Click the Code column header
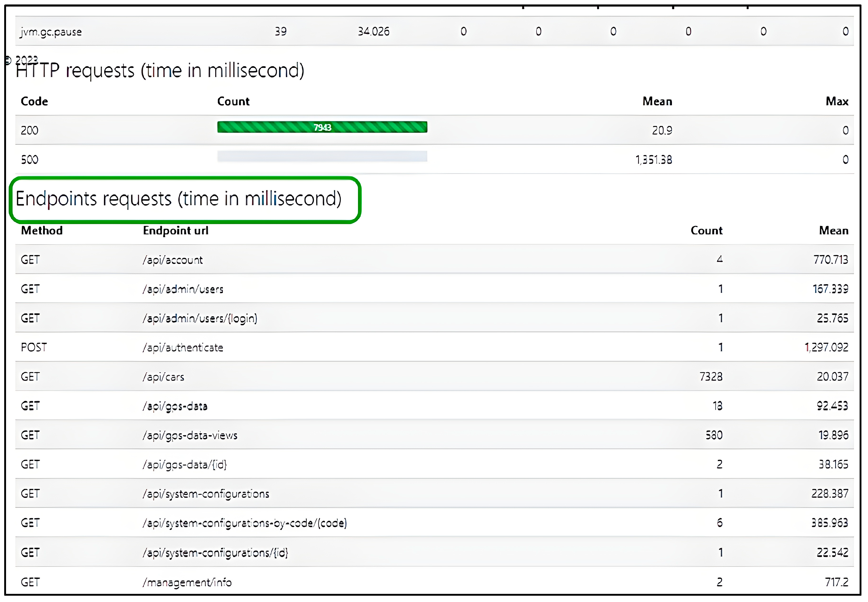868x602 pixels. (x=34, y=101)
